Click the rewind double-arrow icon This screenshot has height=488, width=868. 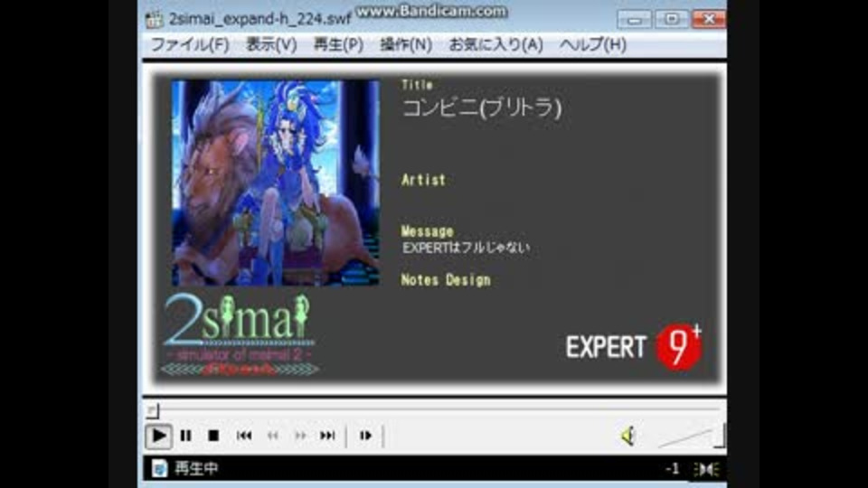click(x=273, y=436)
